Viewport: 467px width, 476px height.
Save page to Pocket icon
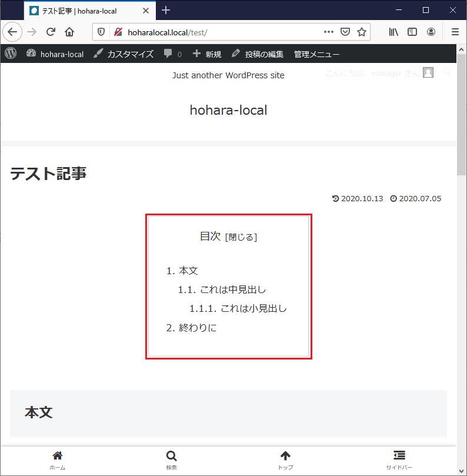tap(346, 32)
